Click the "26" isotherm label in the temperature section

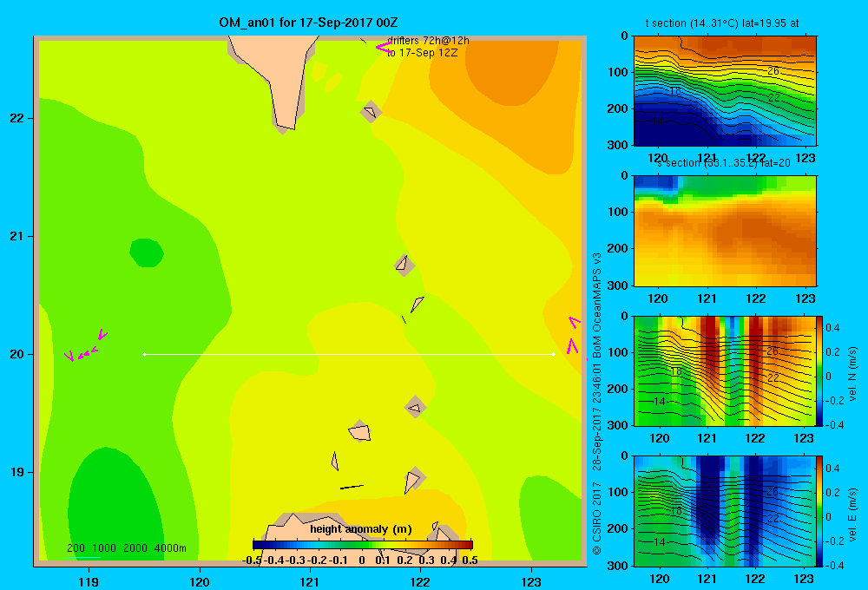pyautogui.click(x=773, y=71)
